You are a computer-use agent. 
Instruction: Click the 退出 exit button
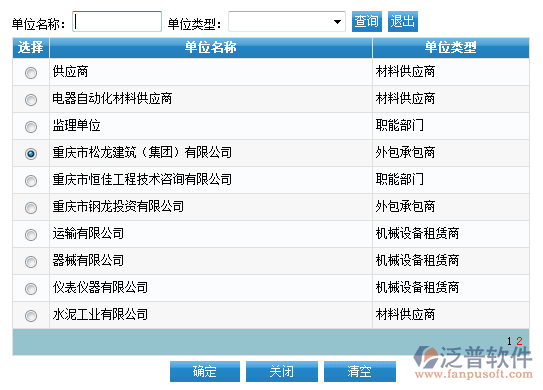(403, 21)
